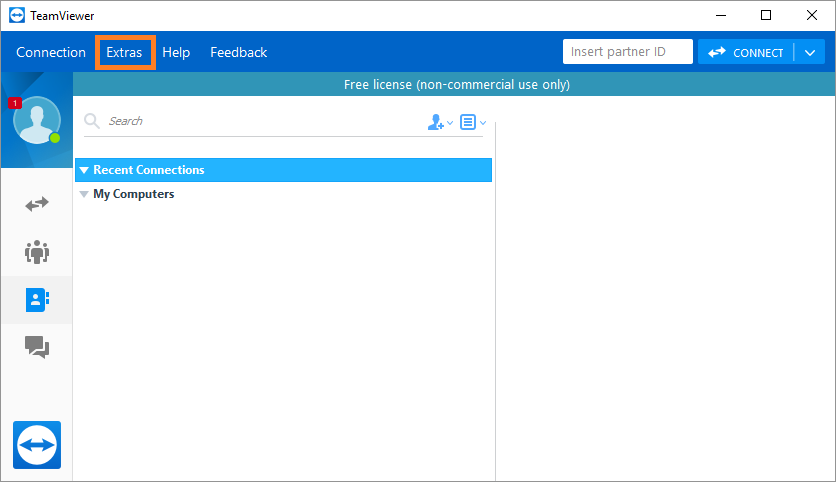This screenshot has height=482, width=836.
Task: Click the CONNECT button
Action: pos(746,52)
